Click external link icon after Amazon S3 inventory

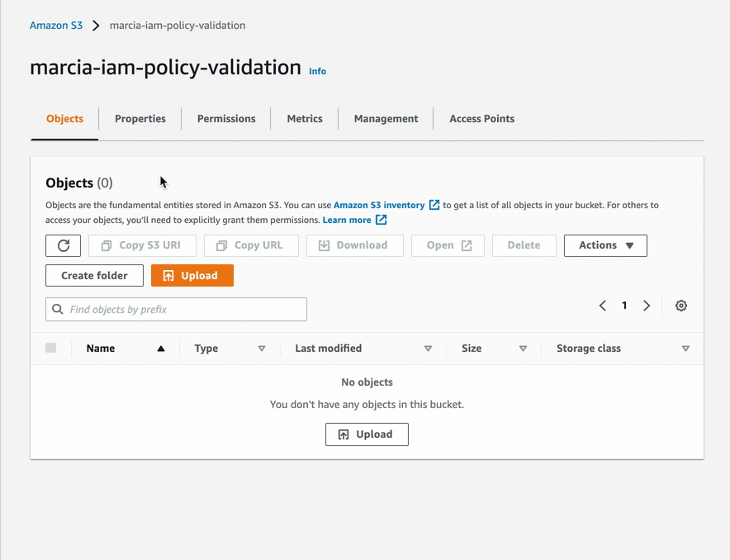[434, 205]
